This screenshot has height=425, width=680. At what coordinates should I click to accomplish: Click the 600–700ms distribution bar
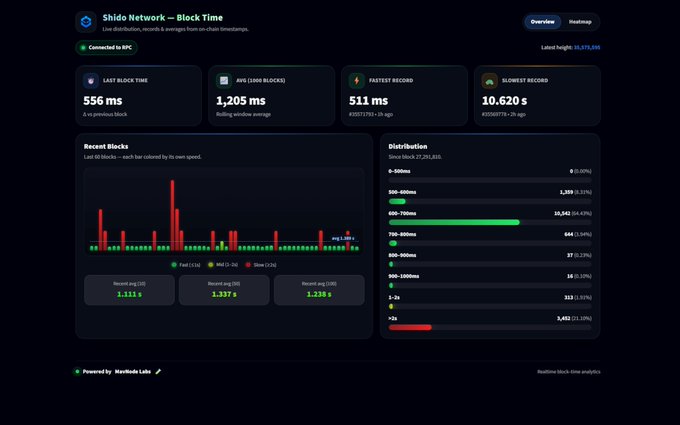(x=490, y=222)
